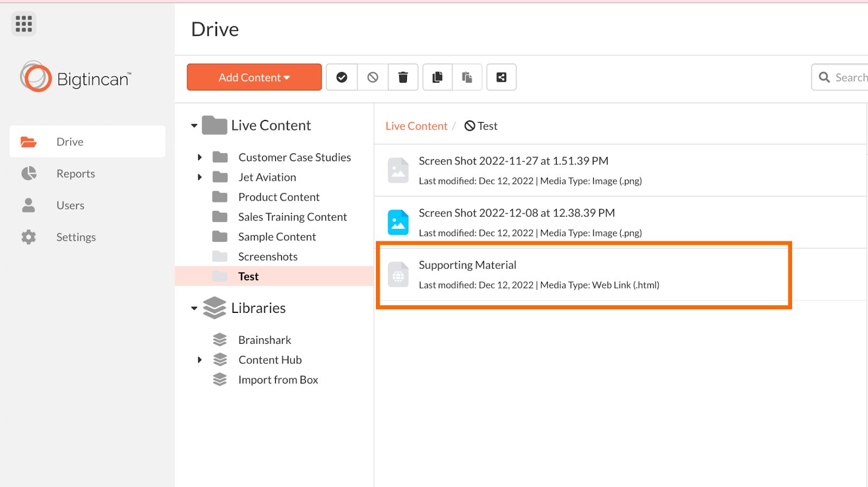Click the Drive page heading
Screen dimensions: 868x487
click(215, 29)
